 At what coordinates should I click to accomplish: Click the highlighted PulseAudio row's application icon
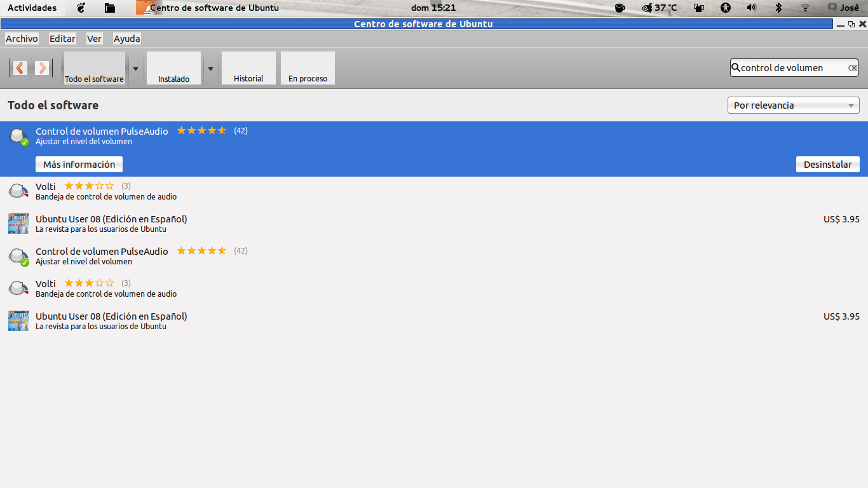tap(18, 137)
